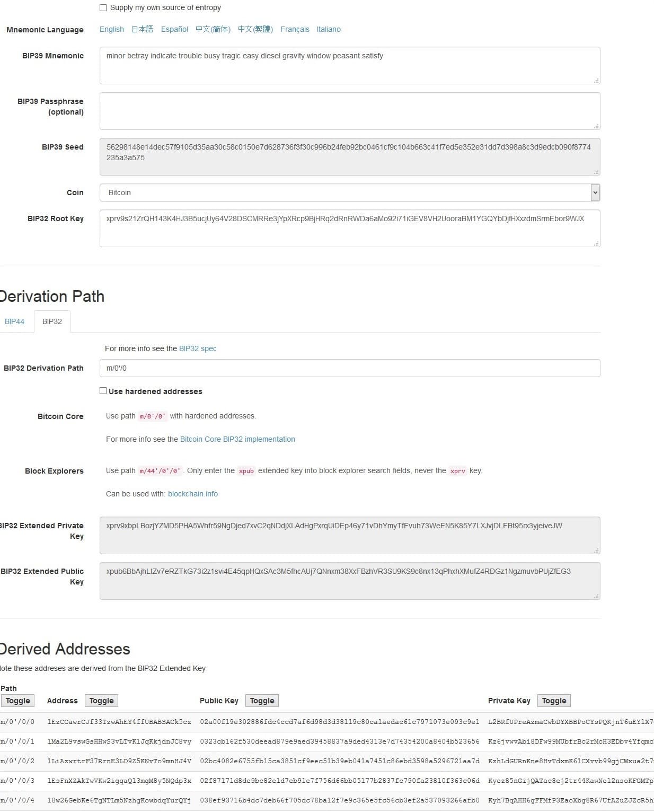Click the BIP32 Derivation Path field
This screenshot has width=654, height=812.
350,368
